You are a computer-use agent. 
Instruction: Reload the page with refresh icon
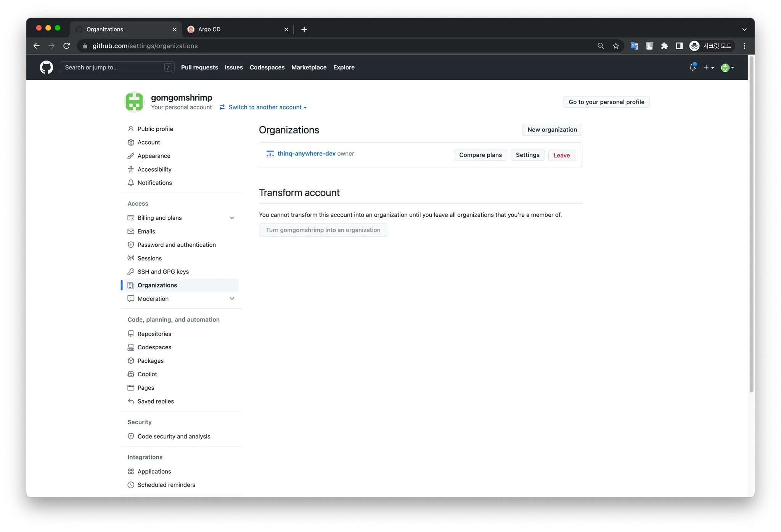[67, 46]
